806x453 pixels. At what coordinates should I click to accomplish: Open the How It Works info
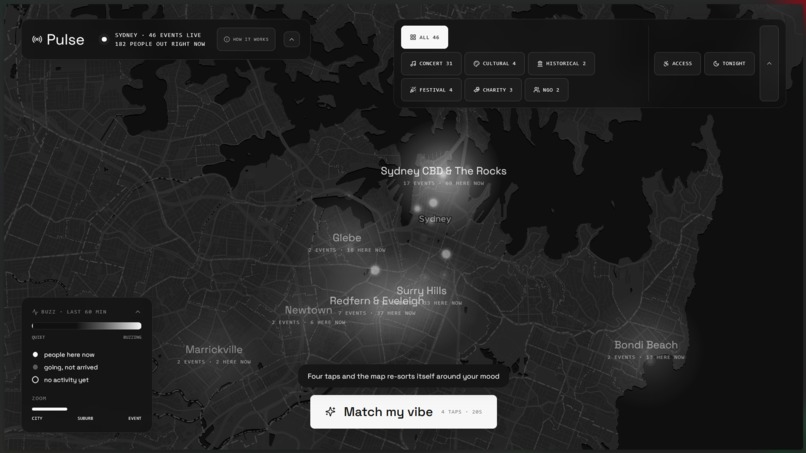pos(246,39)
